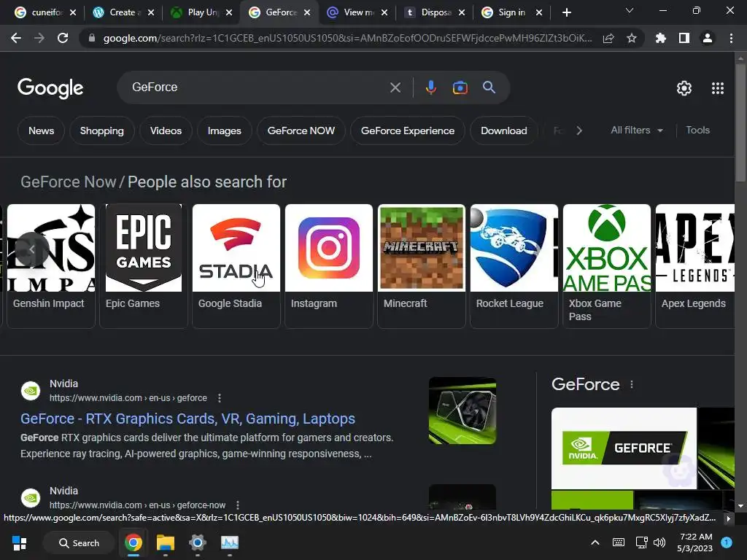Filter results by Images

tap(225, 131)
